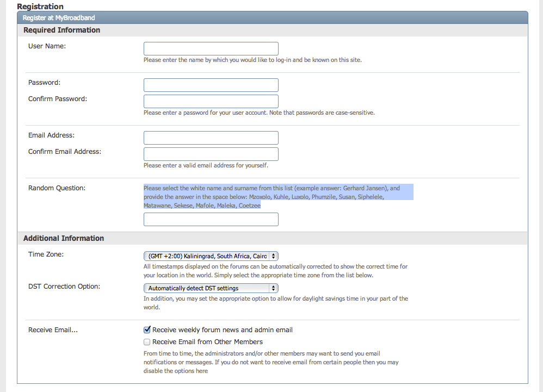Click the 'Registration' page title
This screenshot has height=392, width=543.
(x=40, y=7)
